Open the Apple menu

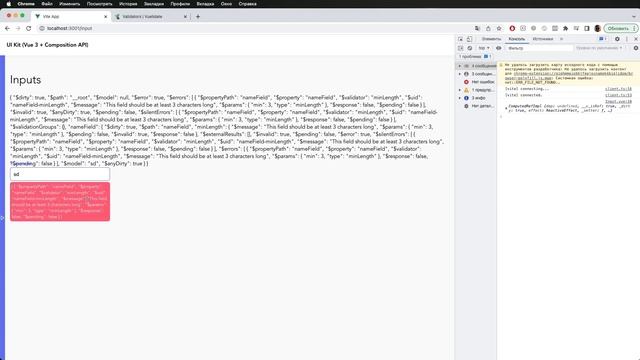point(9,4)
